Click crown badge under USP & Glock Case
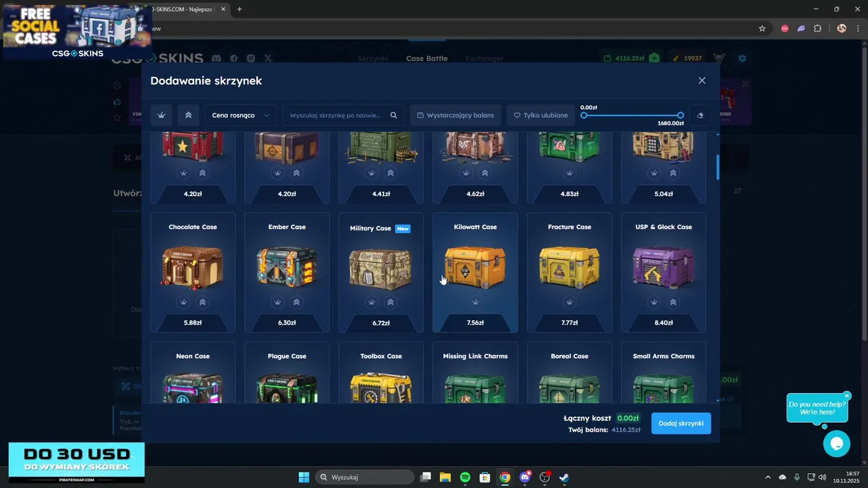 [654, 302]
